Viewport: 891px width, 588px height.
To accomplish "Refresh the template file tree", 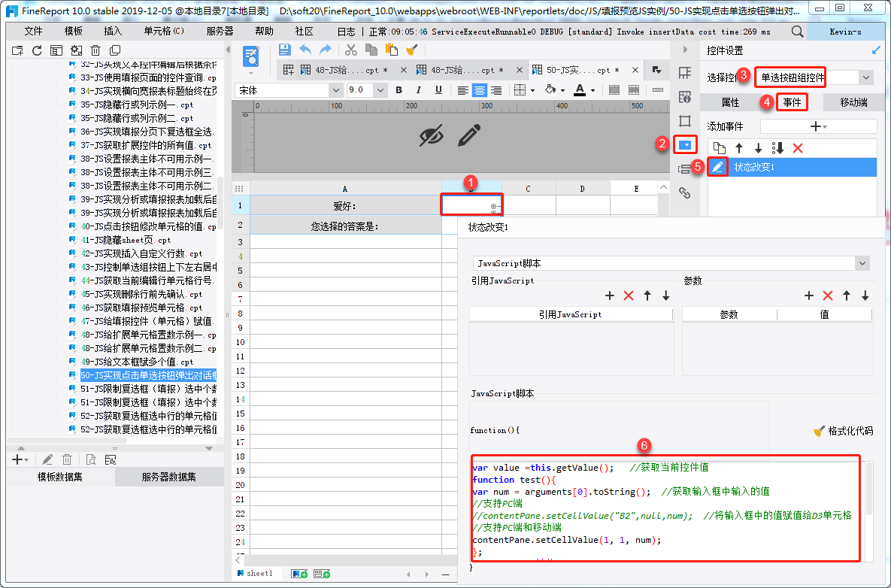I will (x=37, y=50).
